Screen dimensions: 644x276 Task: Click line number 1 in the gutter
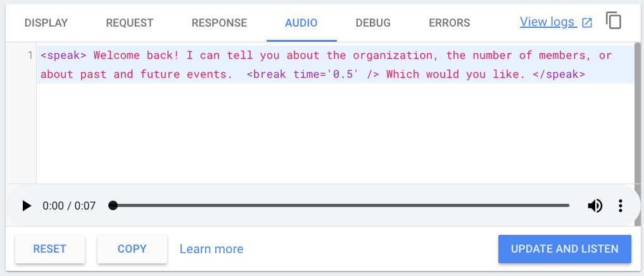tap(30, 56)
